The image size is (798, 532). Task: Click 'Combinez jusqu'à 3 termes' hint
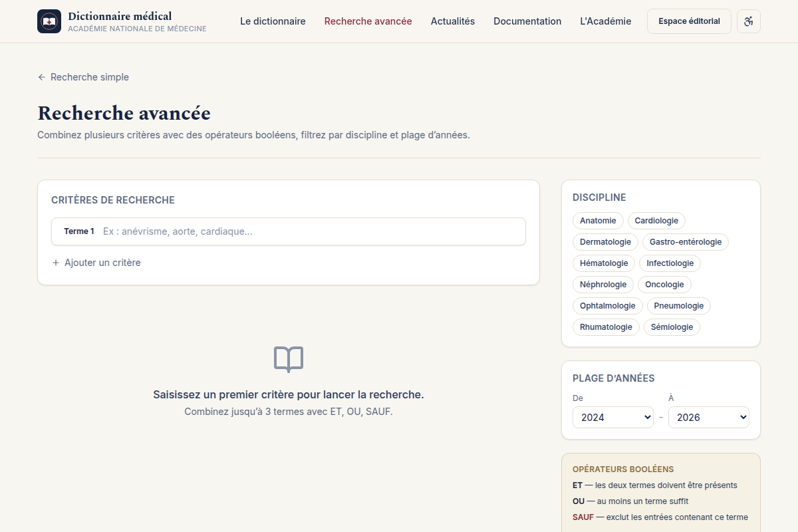pos(289,412)
